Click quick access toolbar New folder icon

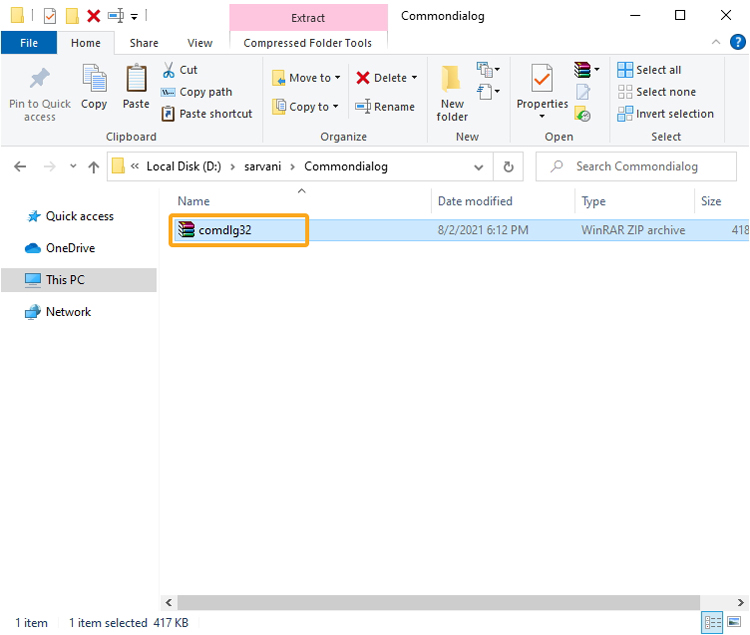tap(72, 16)
